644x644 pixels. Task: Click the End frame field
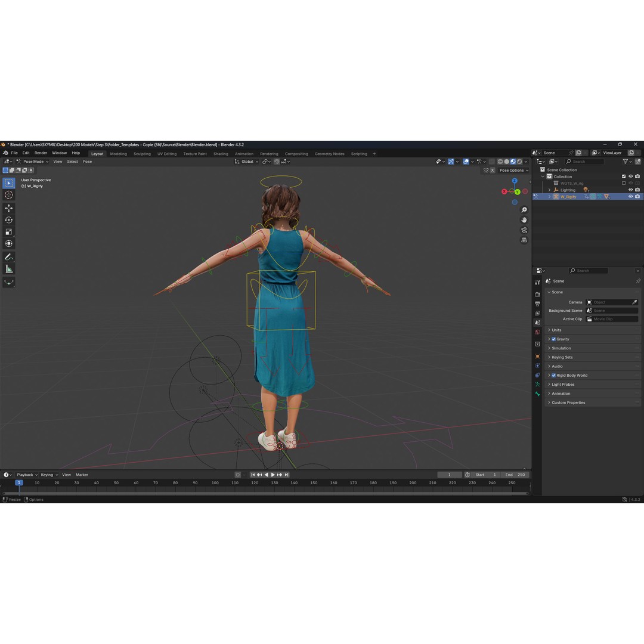tap(515, 475)
